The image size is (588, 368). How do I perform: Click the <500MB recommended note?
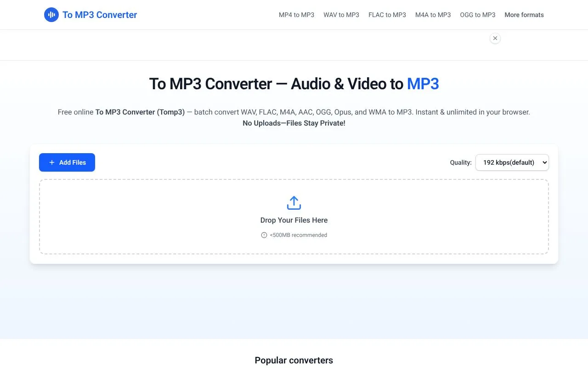(x=299, y=235)
